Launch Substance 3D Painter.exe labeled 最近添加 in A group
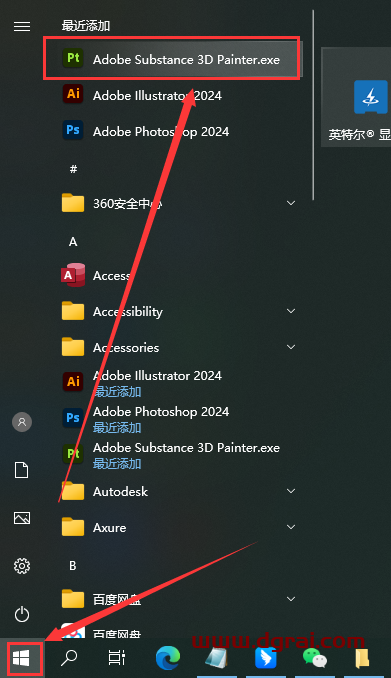The width and height of the screenshot is (391, 678). point(172,454)
